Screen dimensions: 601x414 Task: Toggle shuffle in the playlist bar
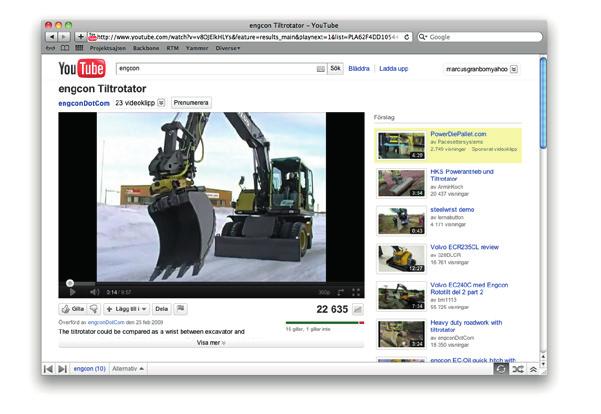coord(518,369)
